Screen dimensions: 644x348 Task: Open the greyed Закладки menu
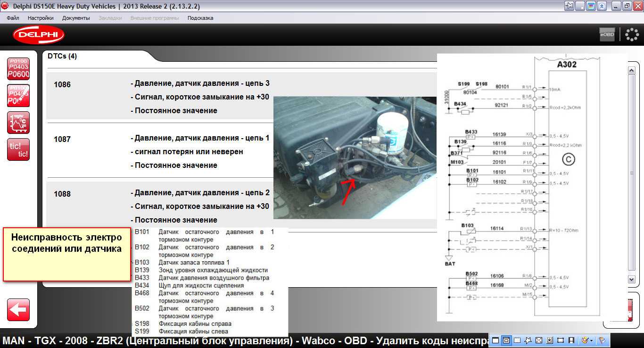click(x=110, y=18)
